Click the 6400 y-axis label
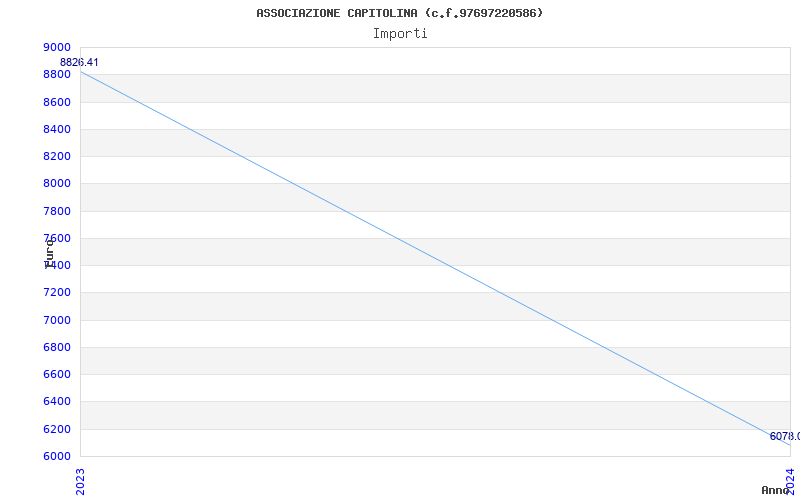Screen dimensions: 800x500 tap(57, 402)
